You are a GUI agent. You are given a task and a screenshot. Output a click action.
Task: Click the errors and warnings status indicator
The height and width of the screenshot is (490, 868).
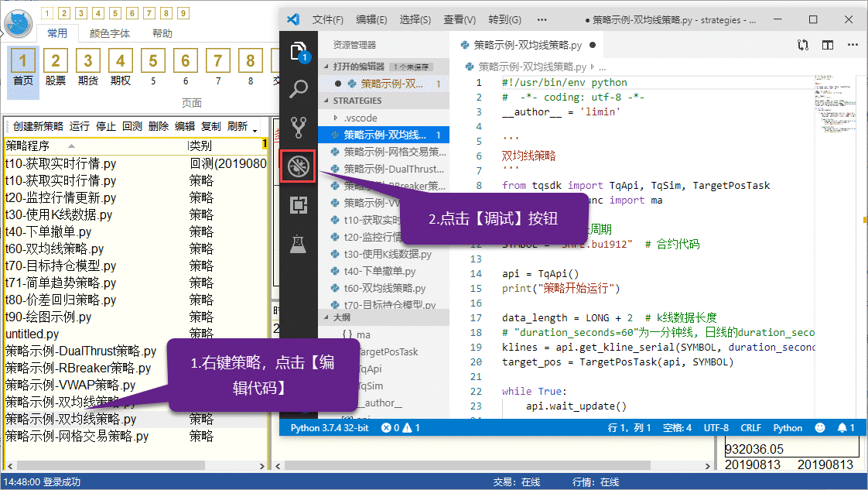coord(401,427)
